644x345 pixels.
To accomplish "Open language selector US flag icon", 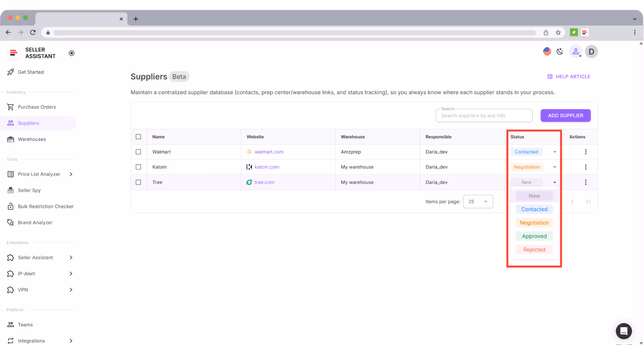I will pyautogui.click(x=547, y=51).
